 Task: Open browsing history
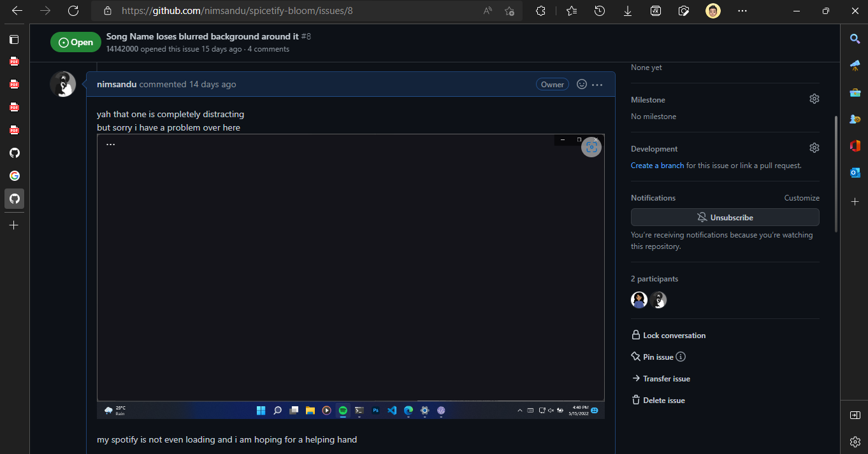point(600,11)
